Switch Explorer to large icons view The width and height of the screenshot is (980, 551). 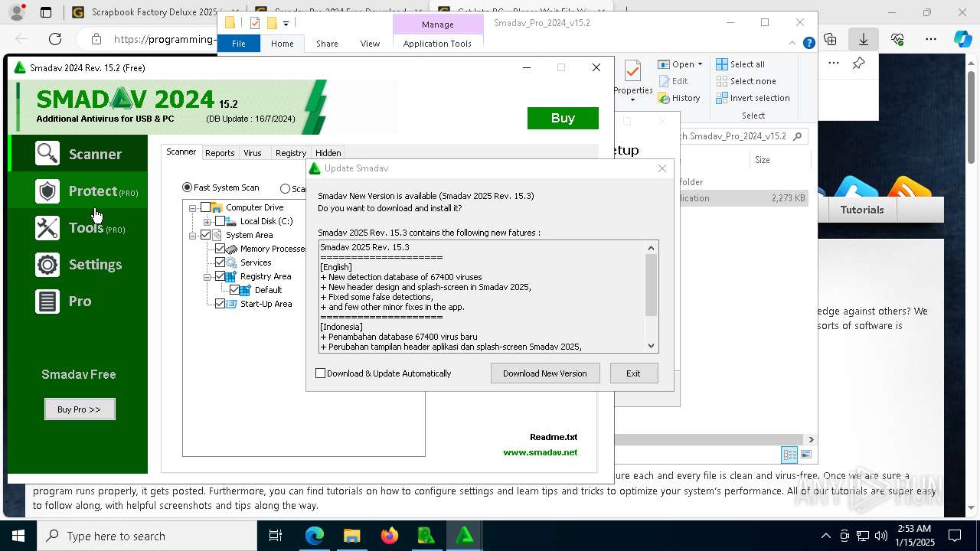805,455
